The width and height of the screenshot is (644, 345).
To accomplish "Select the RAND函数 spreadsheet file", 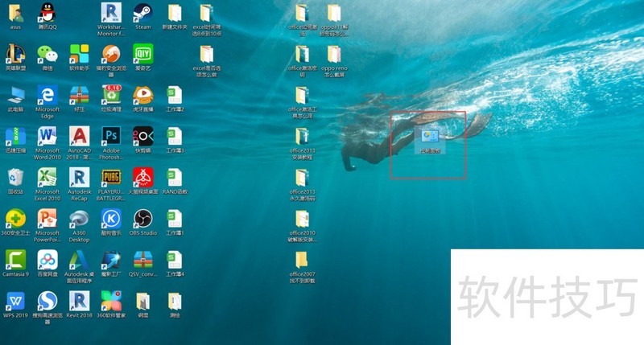I will (175, 178).
